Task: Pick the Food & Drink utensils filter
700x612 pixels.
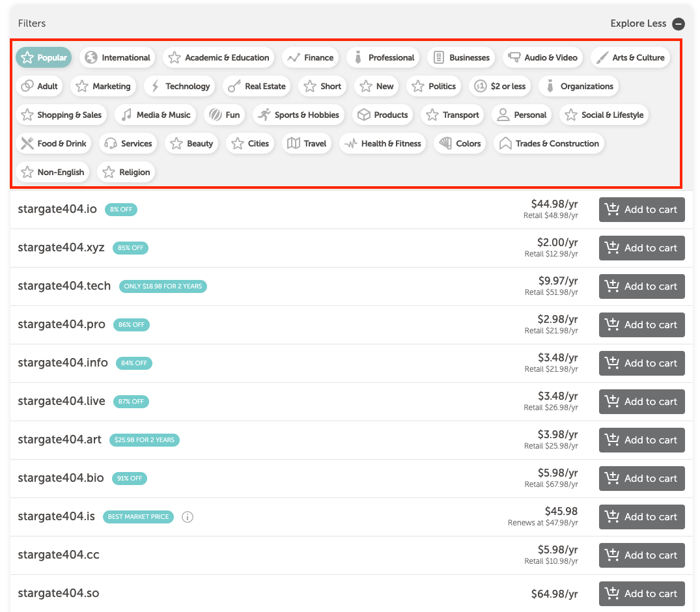Action: point(53,144)
